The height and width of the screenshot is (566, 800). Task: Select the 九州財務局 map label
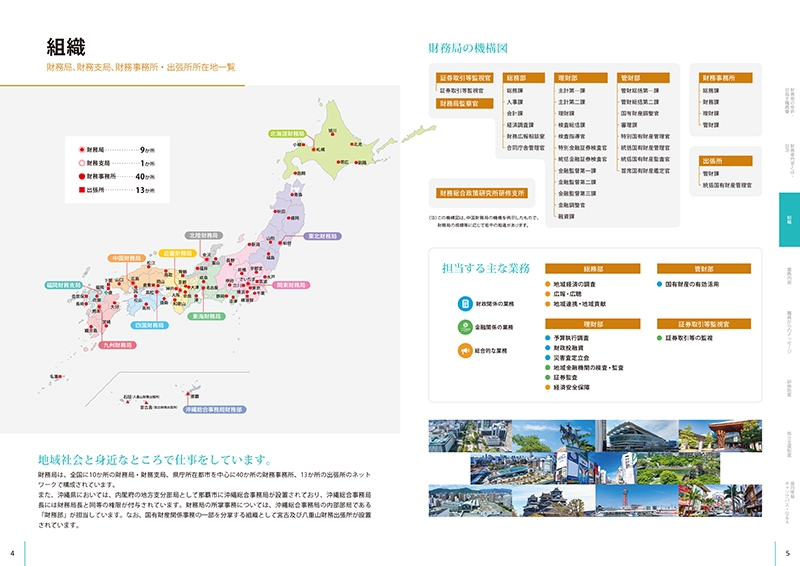(x=118, y=345)
